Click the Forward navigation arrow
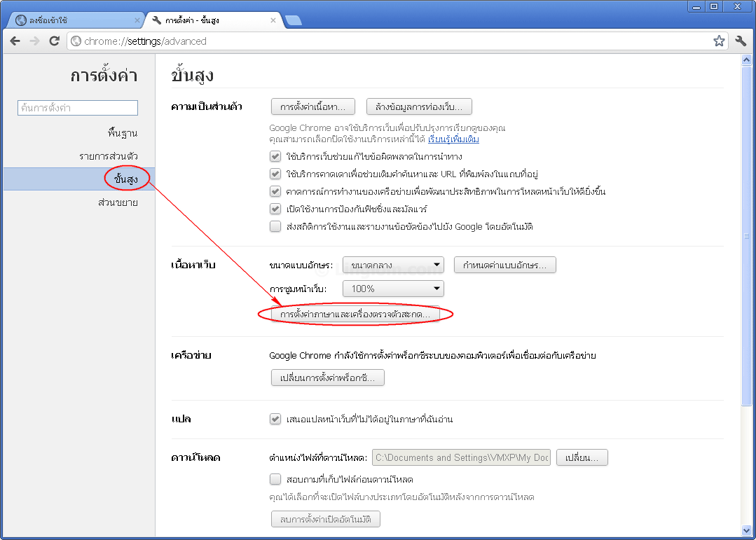The width and height of the screenshot is (756, 540). click(34, 41)
